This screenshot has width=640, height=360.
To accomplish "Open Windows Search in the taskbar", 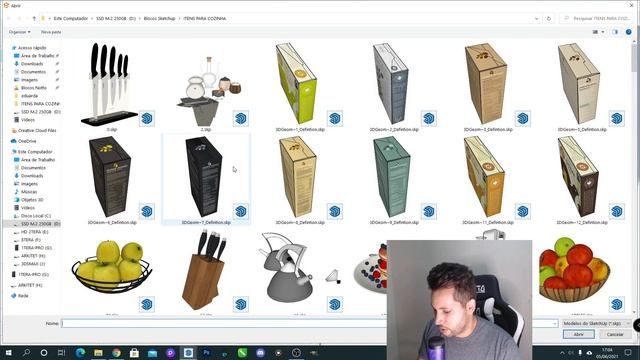I will [x=26, y=353].
